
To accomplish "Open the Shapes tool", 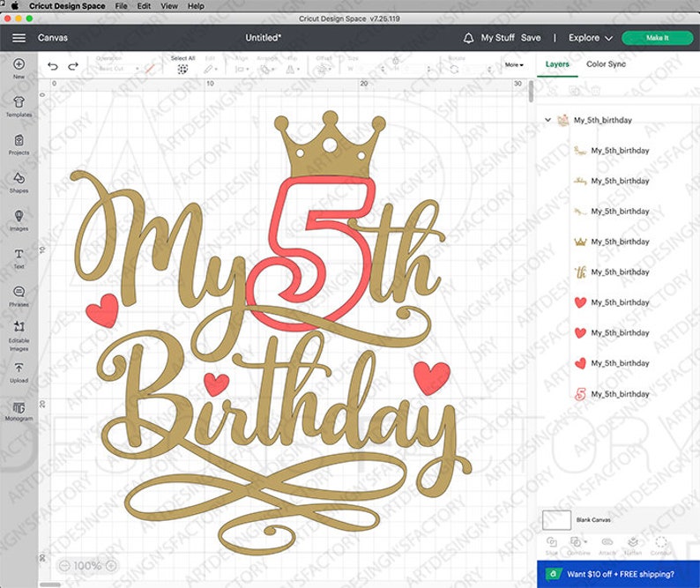I will pos(19,182).
